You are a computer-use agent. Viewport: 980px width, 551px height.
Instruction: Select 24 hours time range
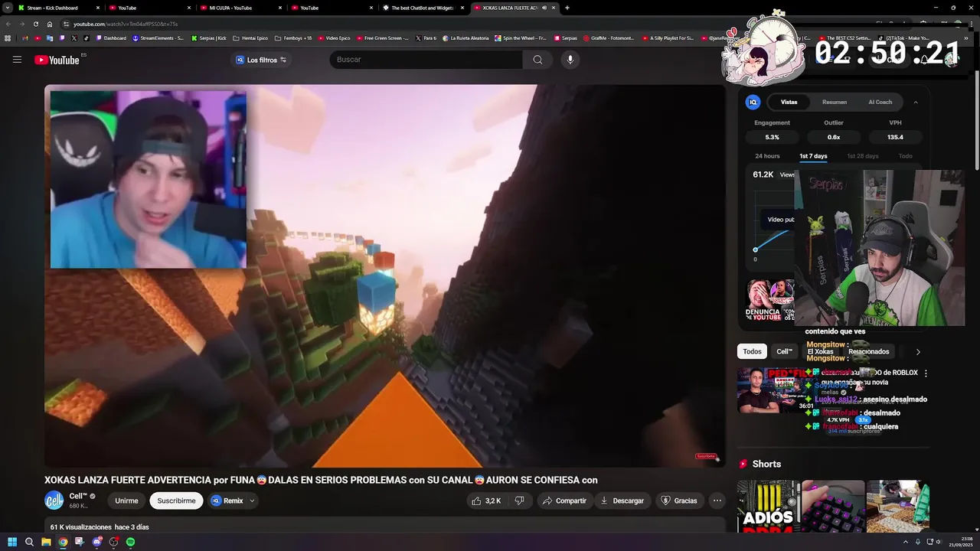(x=767, y=156)
